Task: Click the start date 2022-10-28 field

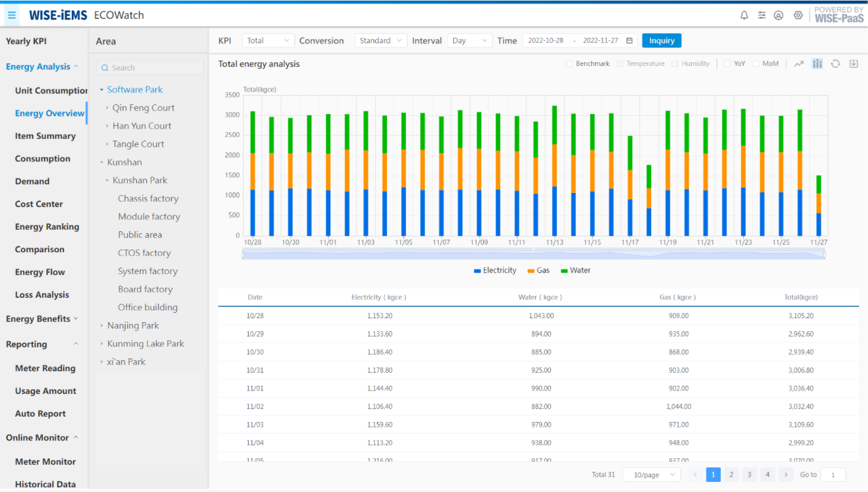Action: pos(546,40)
